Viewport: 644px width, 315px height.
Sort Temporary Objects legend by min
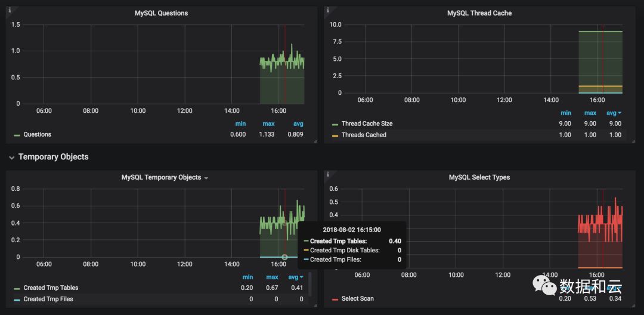click(247, 277)
